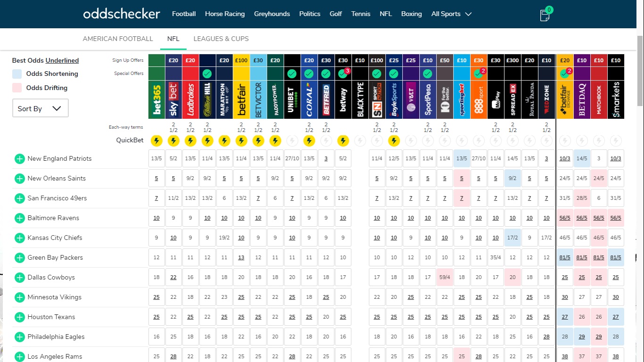This screenshot has width=644, height=362.
Task: Click bet365 QuickBet lightning icon
Action: point(157,140)
